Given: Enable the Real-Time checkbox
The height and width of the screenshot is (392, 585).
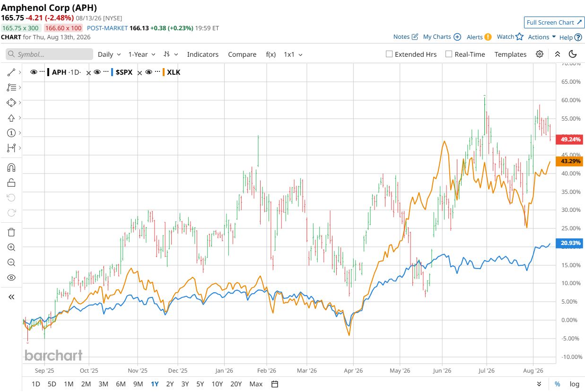Looking at the screenshot, I should (x=449, y=54).
